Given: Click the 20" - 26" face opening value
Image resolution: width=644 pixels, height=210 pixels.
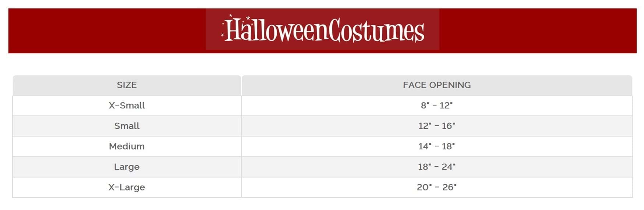Looking at the screenshot, I should 436,187.
